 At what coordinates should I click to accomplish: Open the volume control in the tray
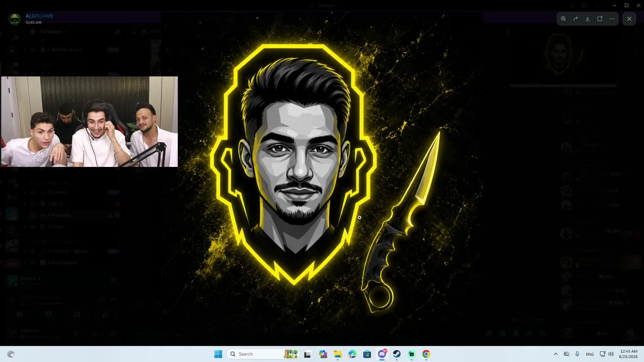point(611,354)
